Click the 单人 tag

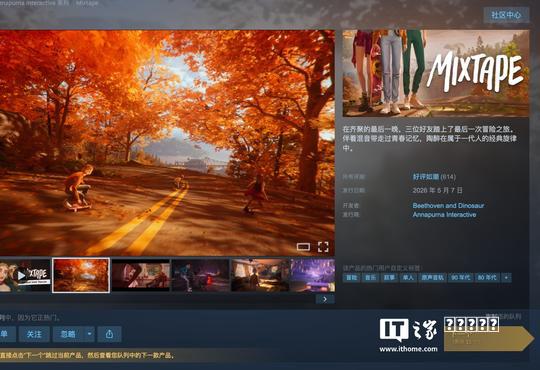408,278
